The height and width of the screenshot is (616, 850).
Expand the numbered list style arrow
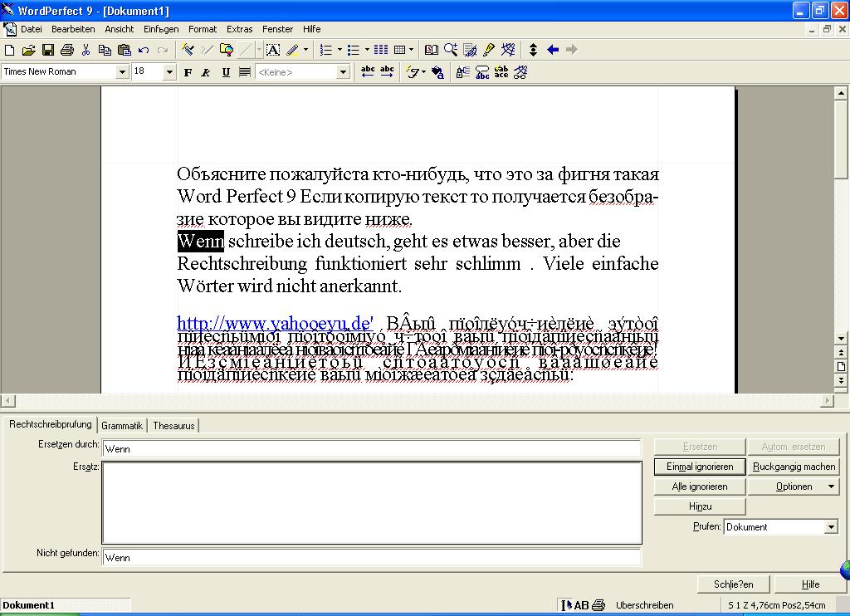click(x=340, y=51)
